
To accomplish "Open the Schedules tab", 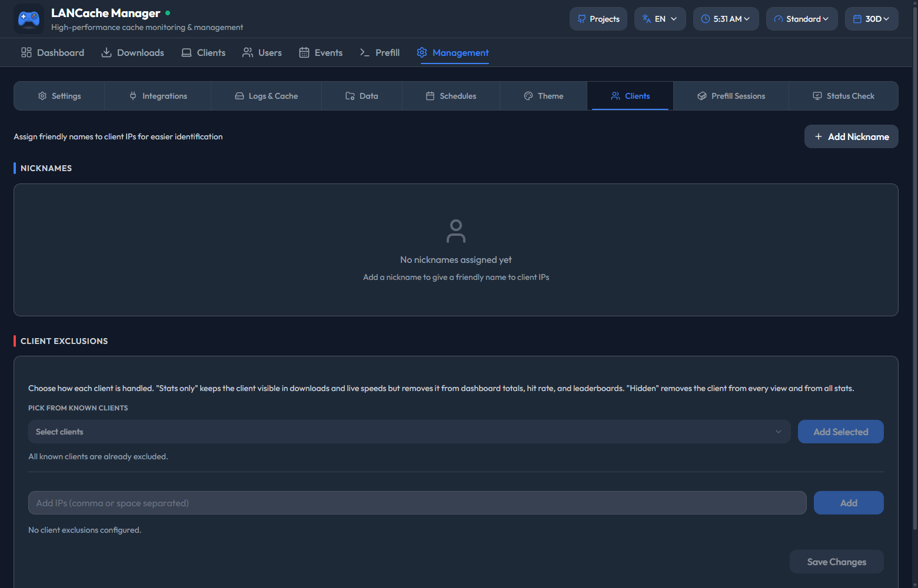I will click(451, 96).
